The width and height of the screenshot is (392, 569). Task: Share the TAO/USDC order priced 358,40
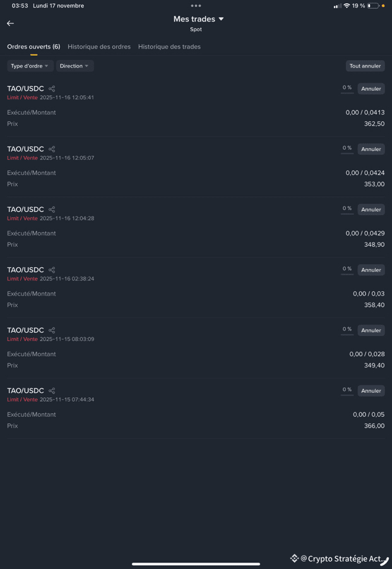pos(52,270)
